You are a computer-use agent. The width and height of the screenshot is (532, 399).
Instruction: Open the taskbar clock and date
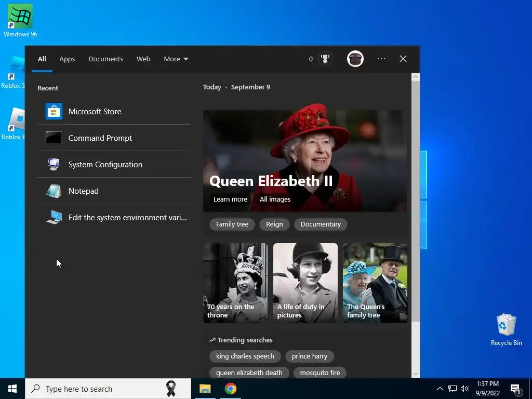[x=487, y=389]
